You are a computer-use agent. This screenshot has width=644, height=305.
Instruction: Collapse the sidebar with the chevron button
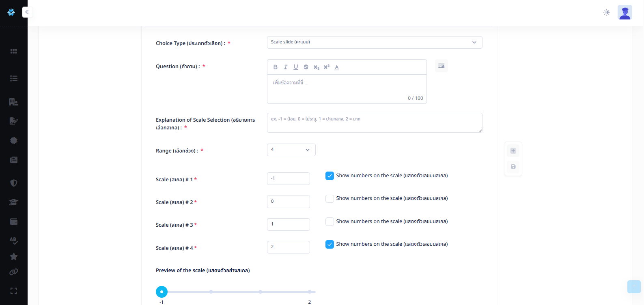point(27,12)
